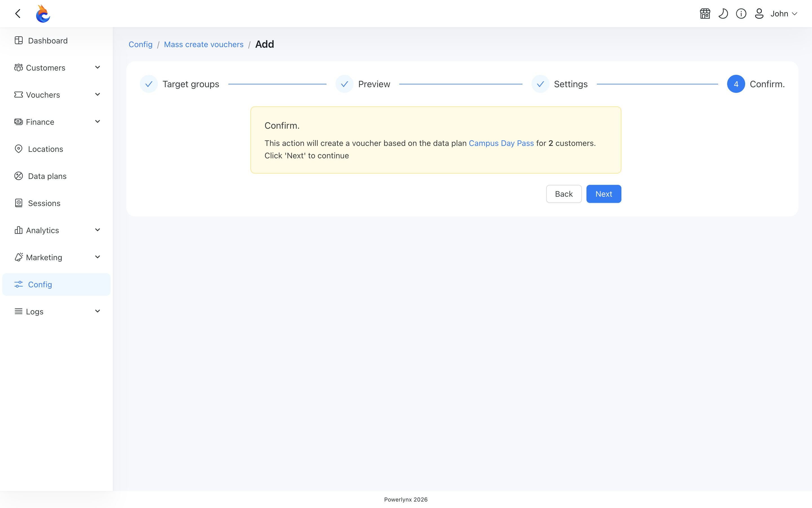Follow the Config breadcrumb link
This screenshot has height=508, width=812.
tap(141, 44)
